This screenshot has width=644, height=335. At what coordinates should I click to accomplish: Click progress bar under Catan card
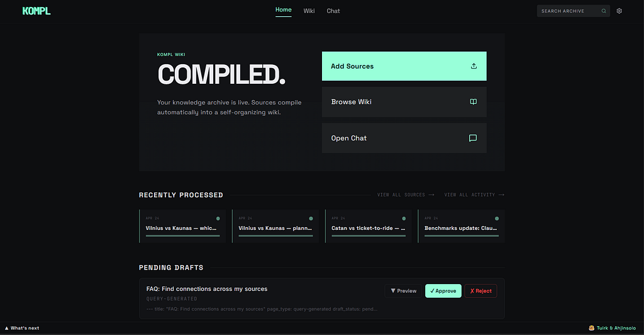[369, 236]
